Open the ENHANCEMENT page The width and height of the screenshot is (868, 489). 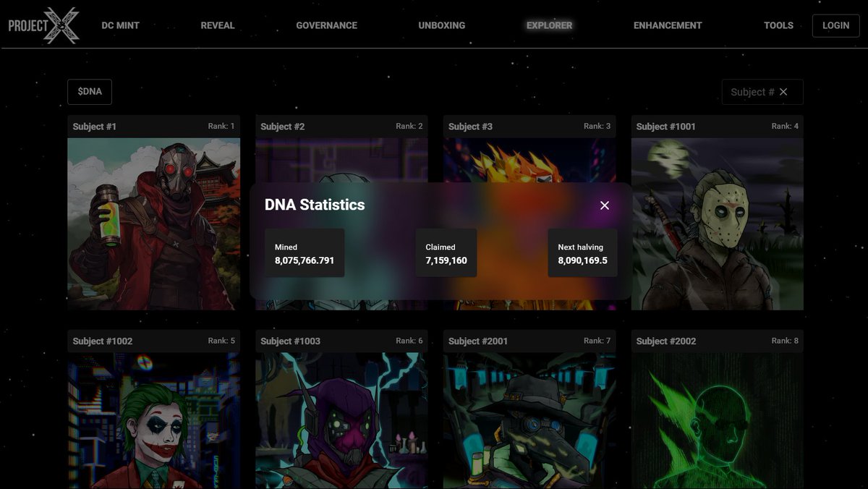coord(668,25)
